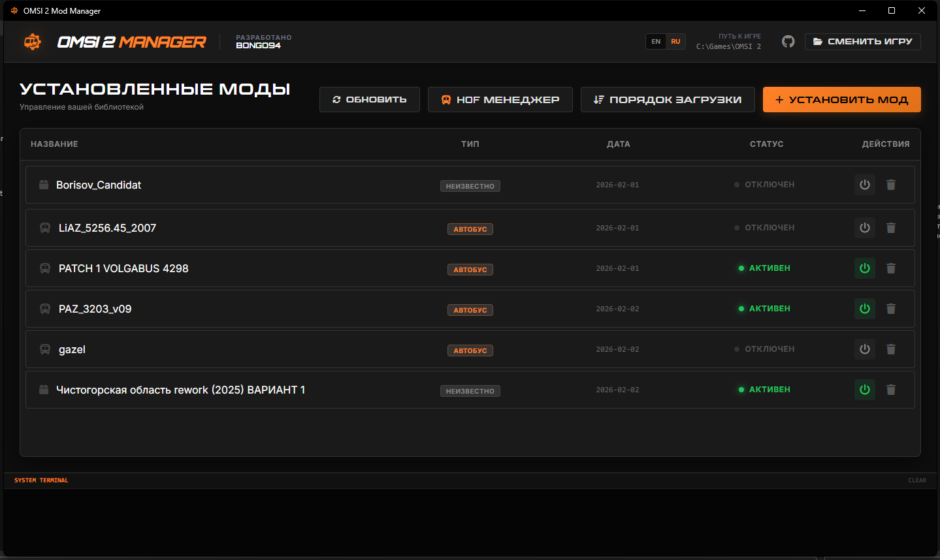
Task: Delete Чистогорская область rework mod
Action: [890, 390]
